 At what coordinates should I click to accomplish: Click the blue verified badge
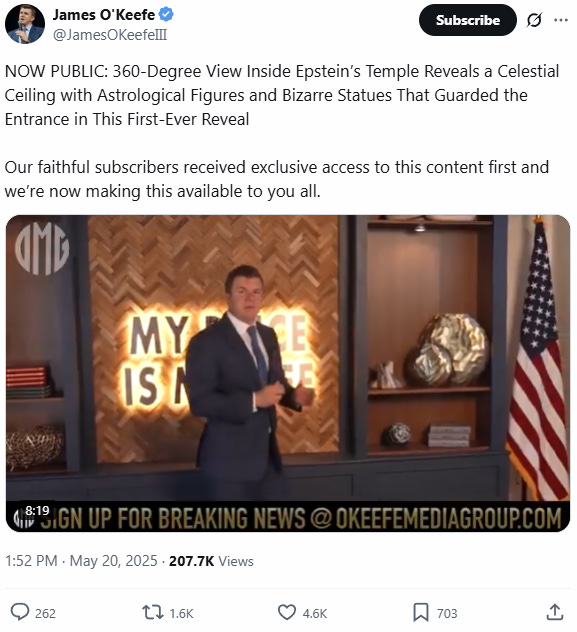(166, 15)
